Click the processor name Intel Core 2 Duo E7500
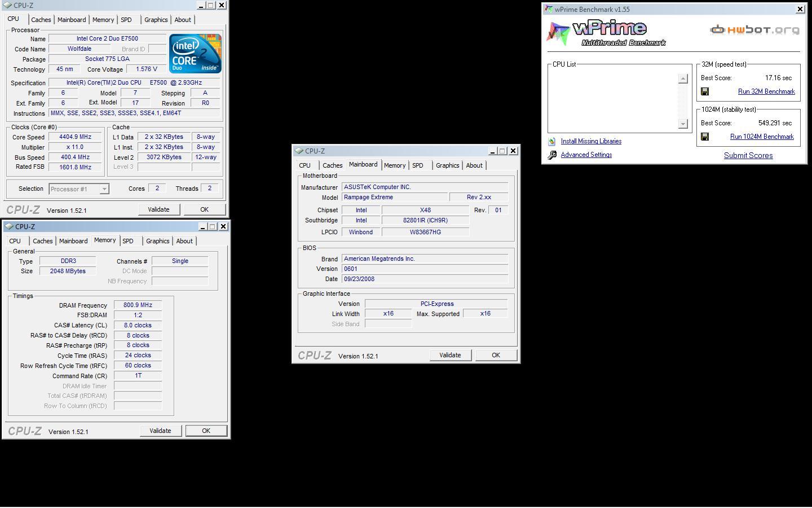Screen dimensions: 812x508 (x=107, y=38)
